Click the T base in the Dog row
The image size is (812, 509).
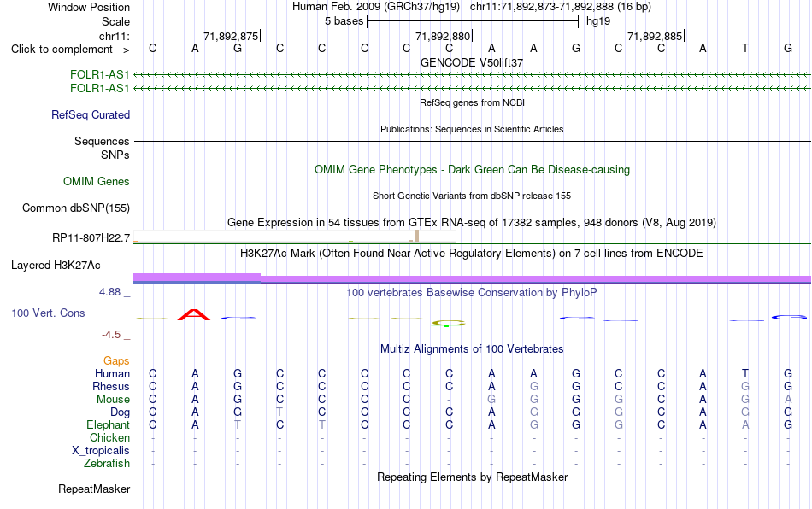[x=279, y=412]
